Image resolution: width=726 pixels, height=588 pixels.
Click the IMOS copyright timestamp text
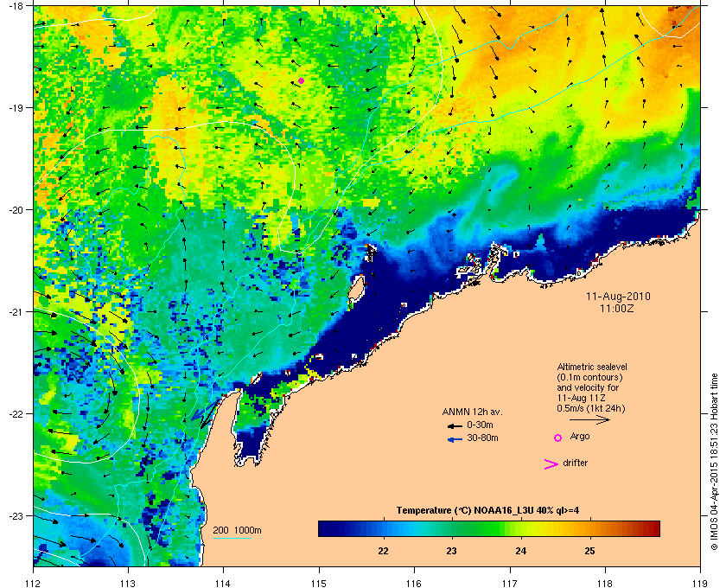(x=714, y=462)
